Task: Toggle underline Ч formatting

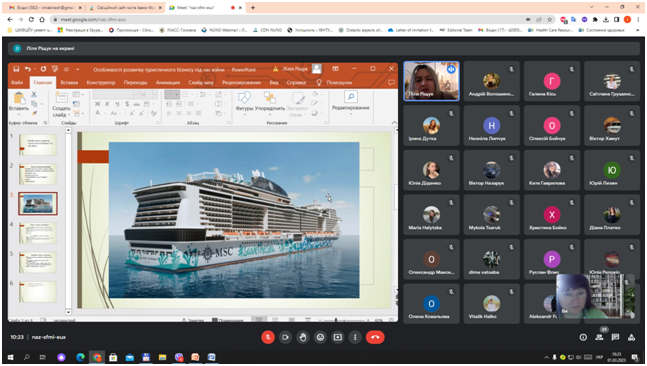Action: [117, 104]
